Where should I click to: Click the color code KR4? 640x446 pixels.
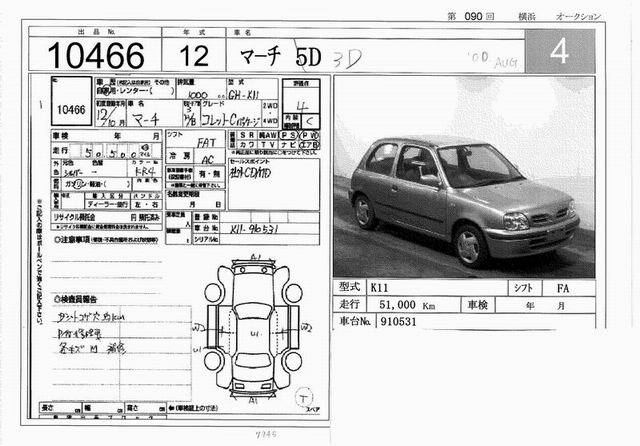coord(145,171)
